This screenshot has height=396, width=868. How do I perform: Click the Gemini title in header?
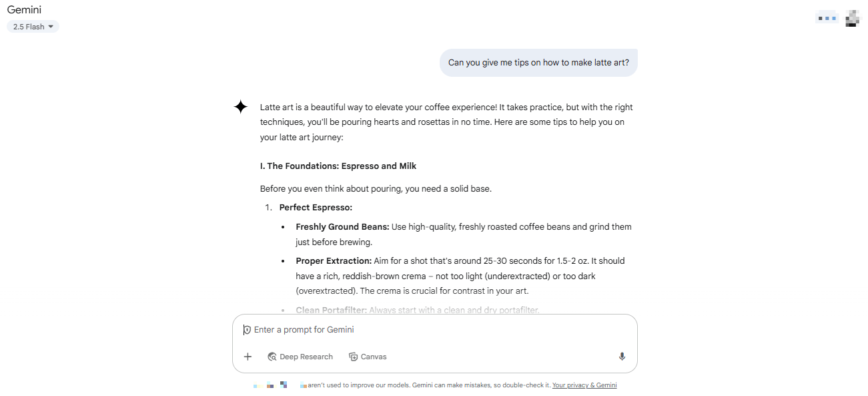(x=24, y=10)
